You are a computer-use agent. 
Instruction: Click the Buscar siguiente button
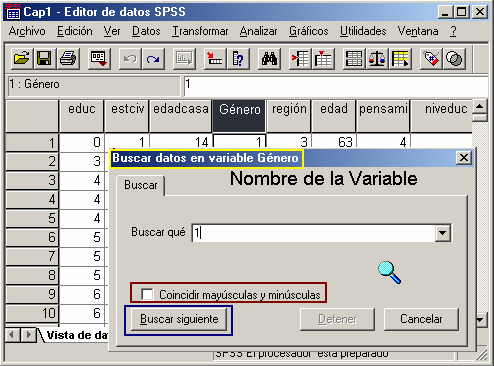(x=179, y=319)
